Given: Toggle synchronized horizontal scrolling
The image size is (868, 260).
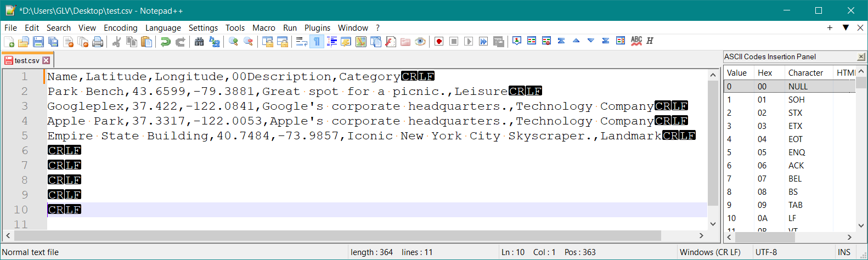Looking at the screenshot, I should pyautogui.click(x=282, y=42).
